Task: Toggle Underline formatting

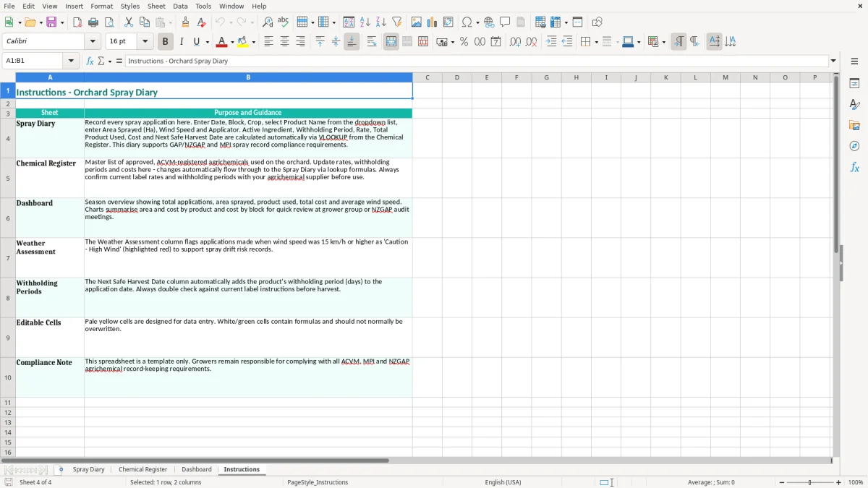Action: pyautogui.click(x=197, y=42)
